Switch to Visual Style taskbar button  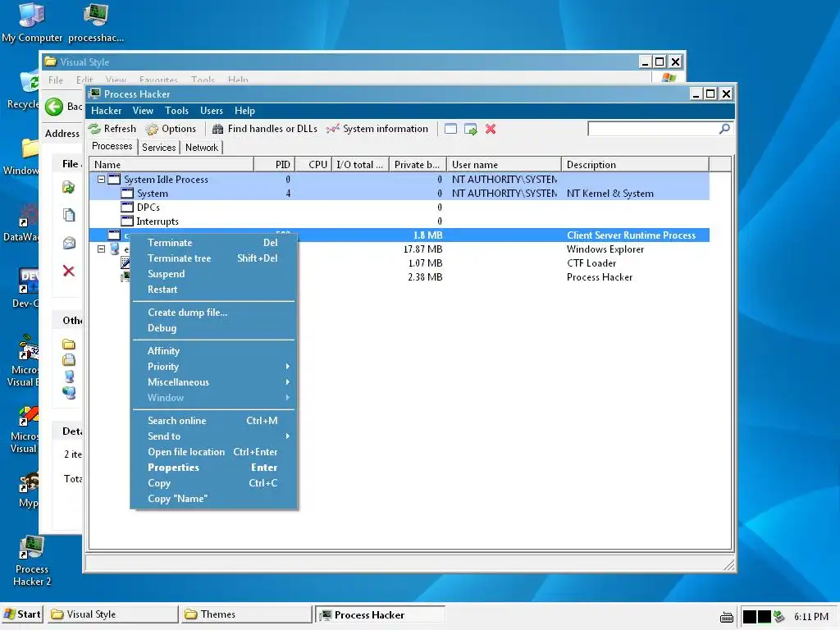pos(112,614)
